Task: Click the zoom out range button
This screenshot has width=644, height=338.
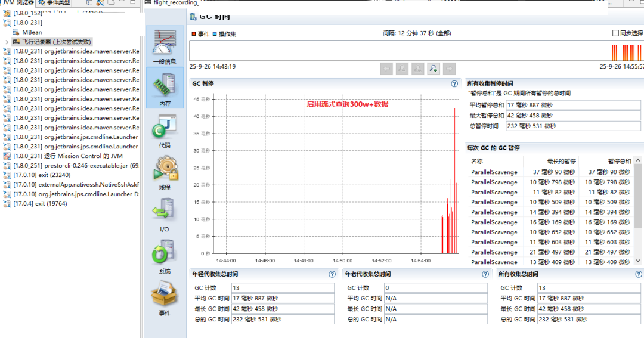Action: [402, 69]
